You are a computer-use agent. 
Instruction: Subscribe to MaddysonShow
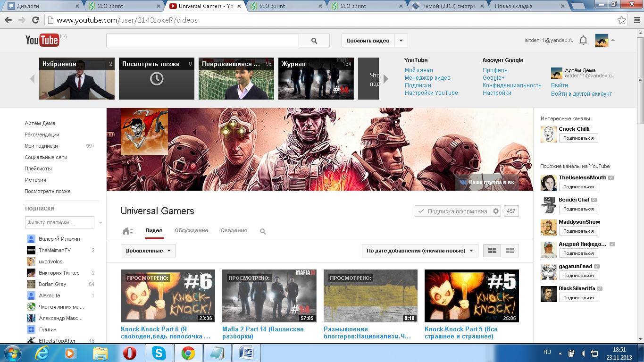pos(578,231)
